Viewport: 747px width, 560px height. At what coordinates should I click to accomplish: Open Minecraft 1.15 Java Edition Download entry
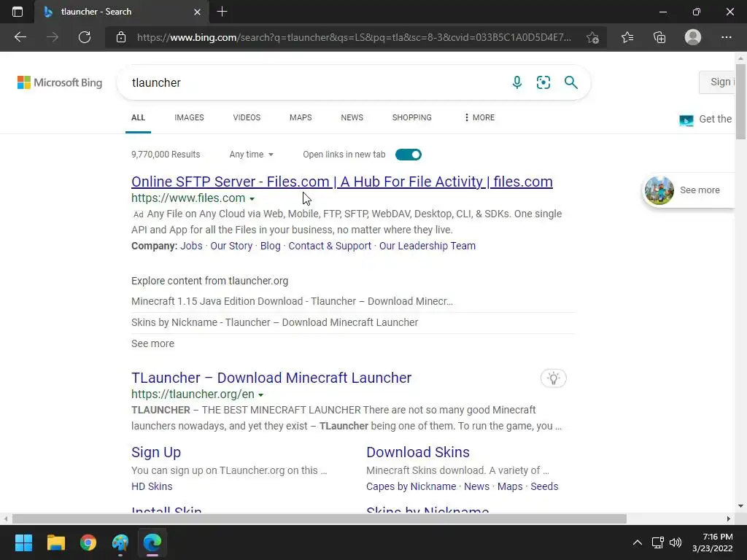pyautogui.click(x=292, y=301)
